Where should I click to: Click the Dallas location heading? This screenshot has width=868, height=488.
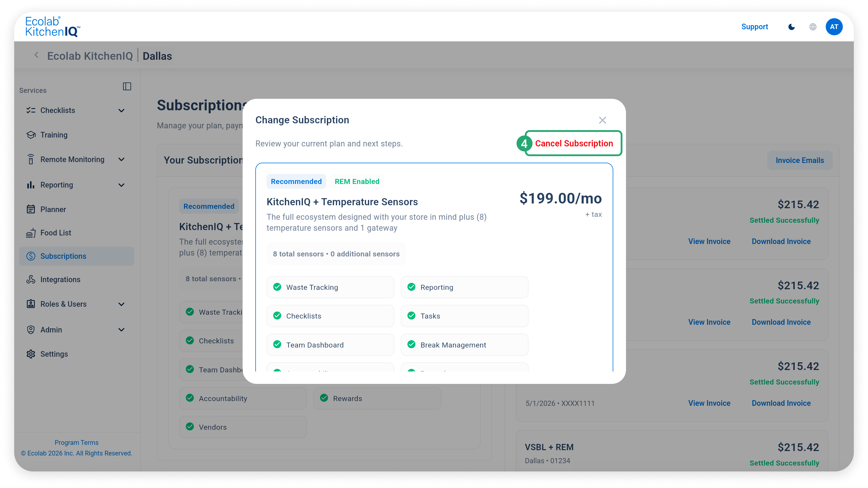tap(157, 56)
